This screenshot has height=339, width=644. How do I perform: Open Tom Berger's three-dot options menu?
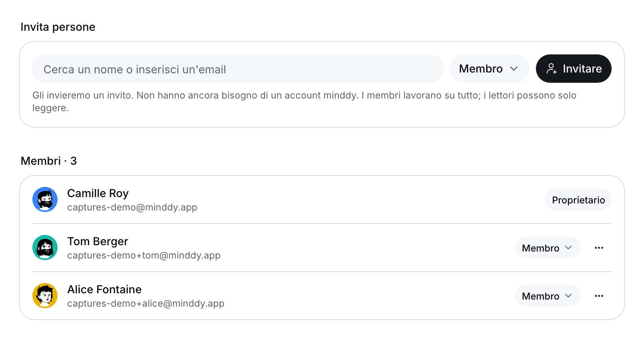(x=599, y=248)
